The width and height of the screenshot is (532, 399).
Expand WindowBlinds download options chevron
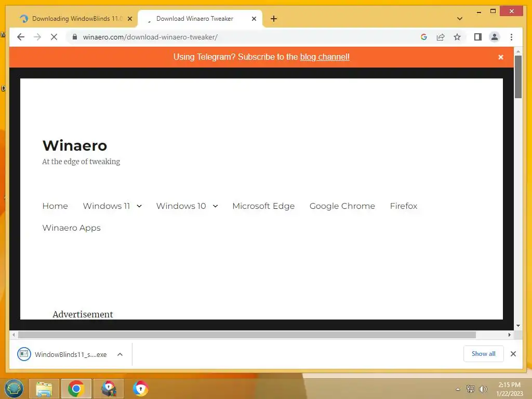(120, 354)
